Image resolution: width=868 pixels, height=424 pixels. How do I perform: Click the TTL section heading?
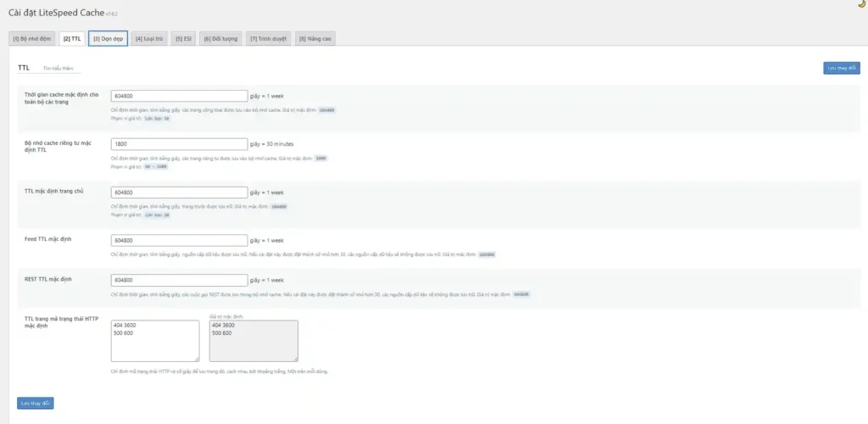(23, 68)
